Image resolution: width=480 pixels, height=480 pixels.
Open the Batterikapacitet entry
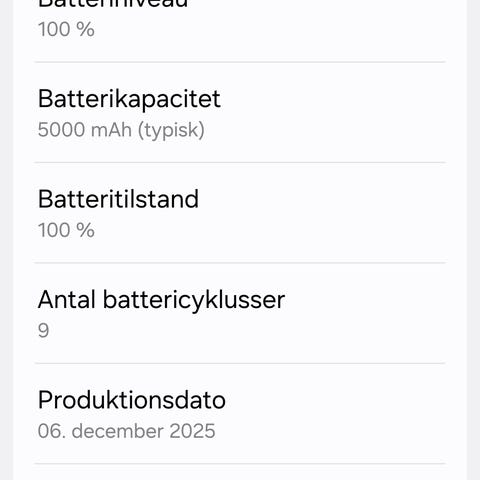coord(240,112)
